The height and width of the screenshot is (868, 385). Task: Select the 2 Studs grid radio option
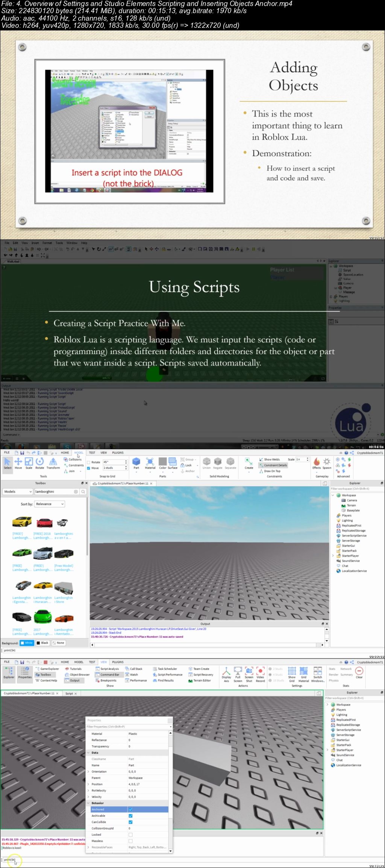[276, 669]
